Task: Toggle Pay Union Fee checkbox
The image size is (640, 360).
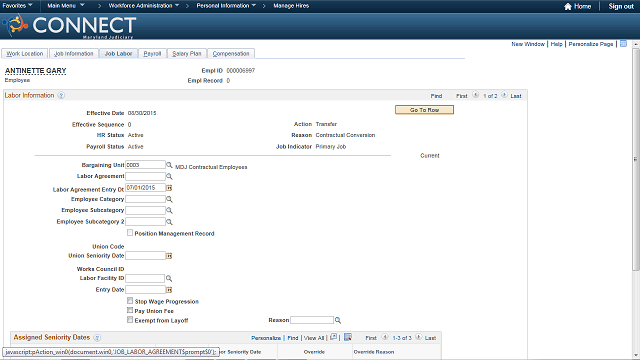Action: [x=130, y=310]
